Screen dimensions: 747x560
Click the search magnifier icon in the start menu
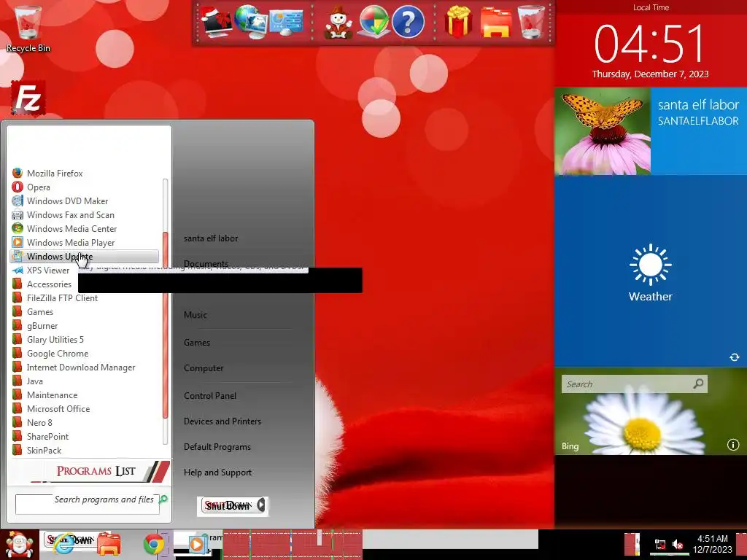click(163, 499)
